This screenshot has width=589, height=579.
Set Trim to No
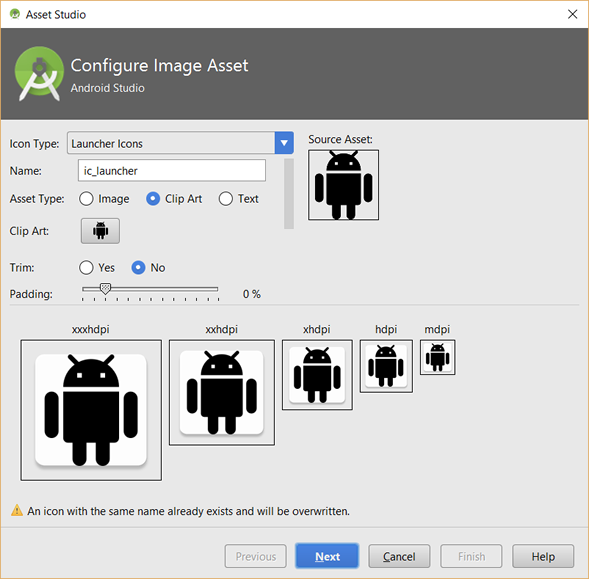coord(138,268)
